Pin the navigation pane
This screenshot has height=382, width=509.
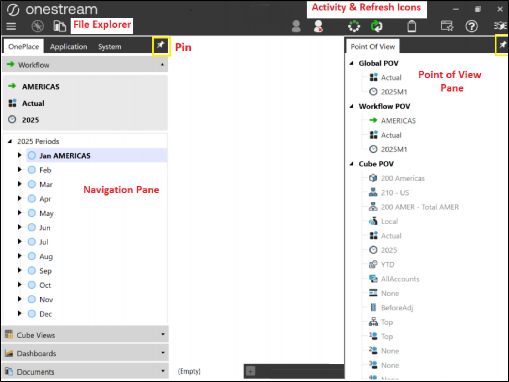[161, 46]
